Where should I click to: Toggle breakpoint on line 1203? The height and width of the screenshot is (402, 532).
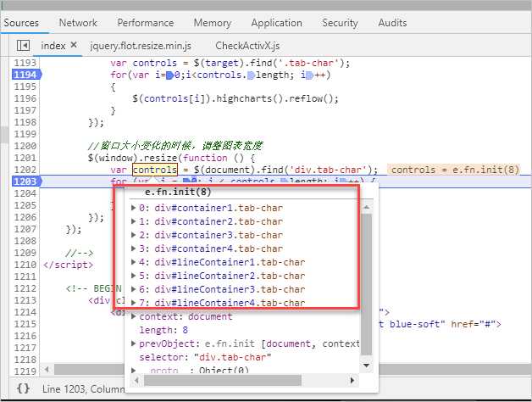pyautogui.click(x=26, y=181)
